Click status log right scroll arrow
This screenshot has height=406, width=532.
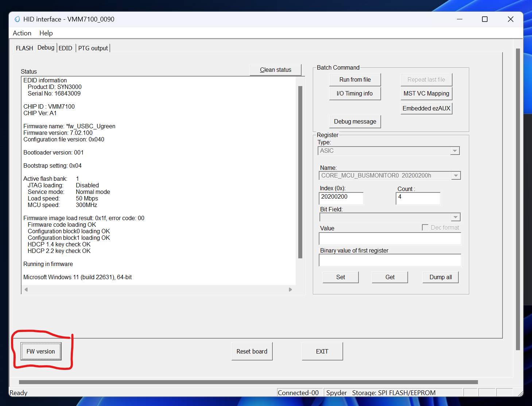[x=290, y=289]
